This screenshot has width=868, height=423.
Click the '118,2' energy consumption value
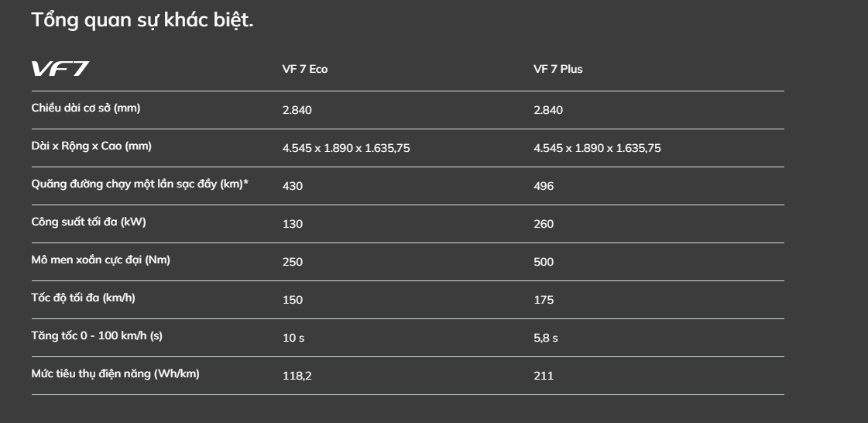[297, 376]
